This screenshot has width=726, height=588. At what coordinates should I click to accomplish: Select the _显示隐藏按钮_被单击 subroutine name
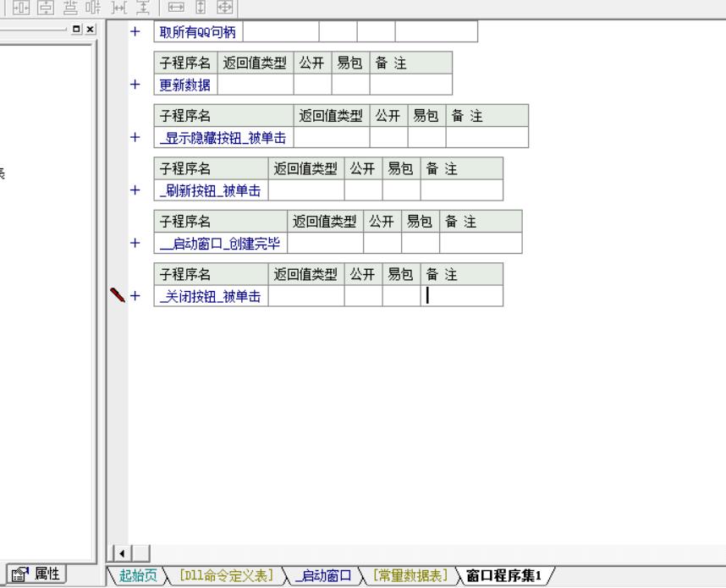click(x=223, y=138)
